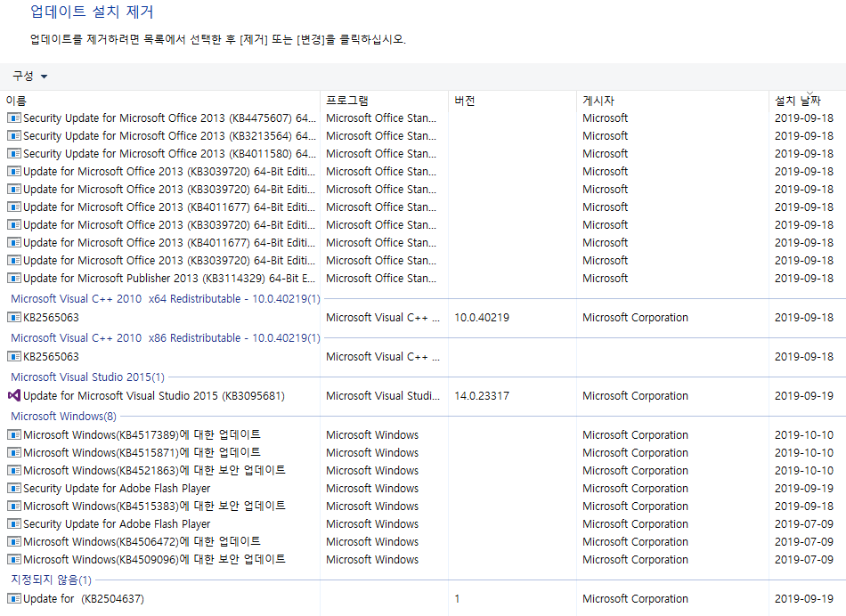Click version value 1 in the KB2504637 row
This screenshot has height=616, width=846.
click(457, 598)
